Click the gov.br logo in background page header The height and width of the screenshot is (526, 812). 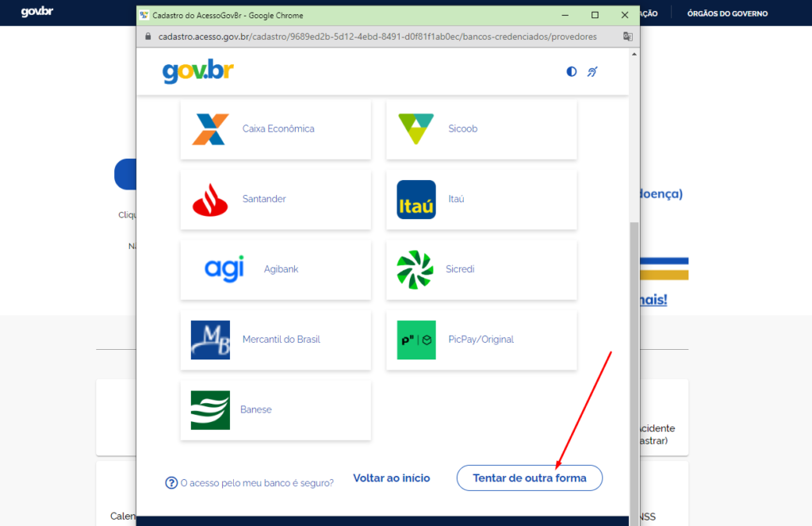[36, 11]
